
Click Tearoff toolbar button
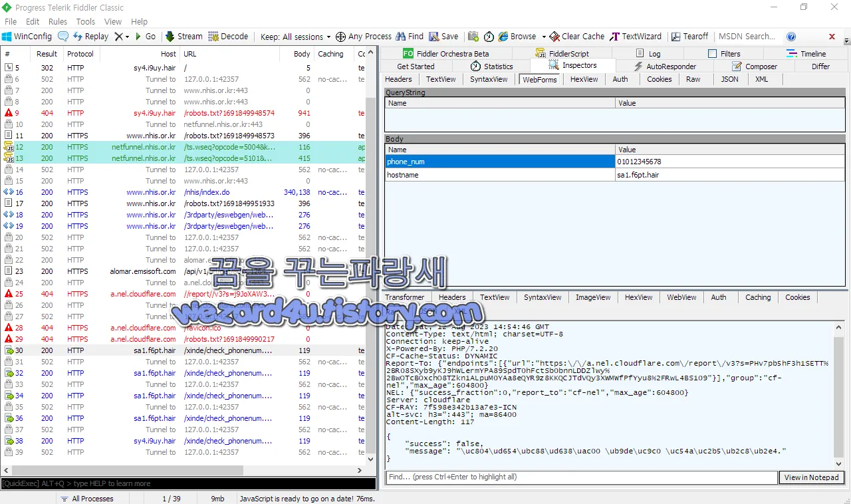690,37
